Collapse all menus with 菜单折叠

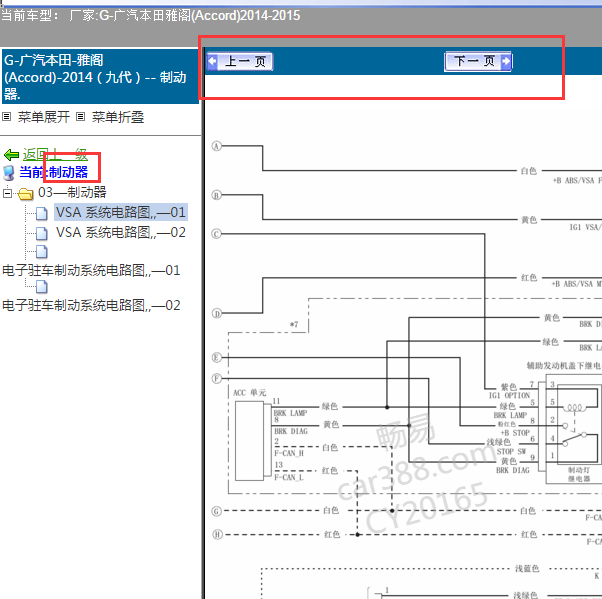tap(117, 117)
